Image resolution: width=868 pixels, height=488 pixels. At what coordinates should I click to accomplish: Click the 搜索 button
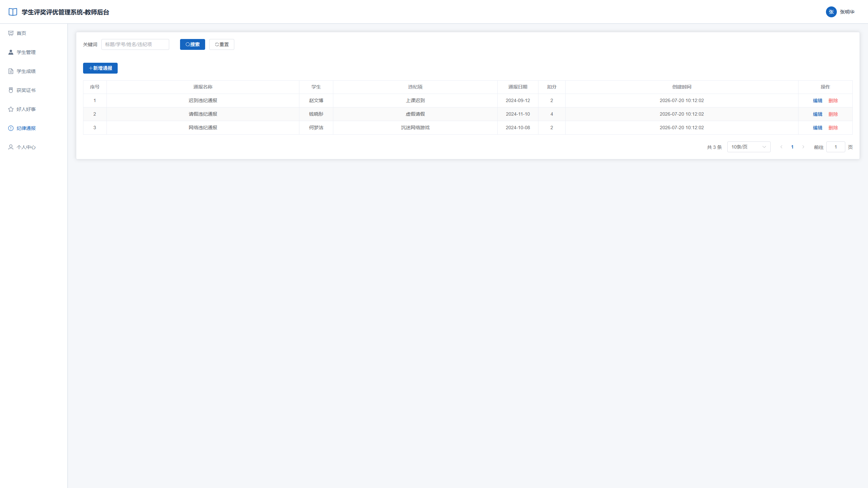point(192,44)
